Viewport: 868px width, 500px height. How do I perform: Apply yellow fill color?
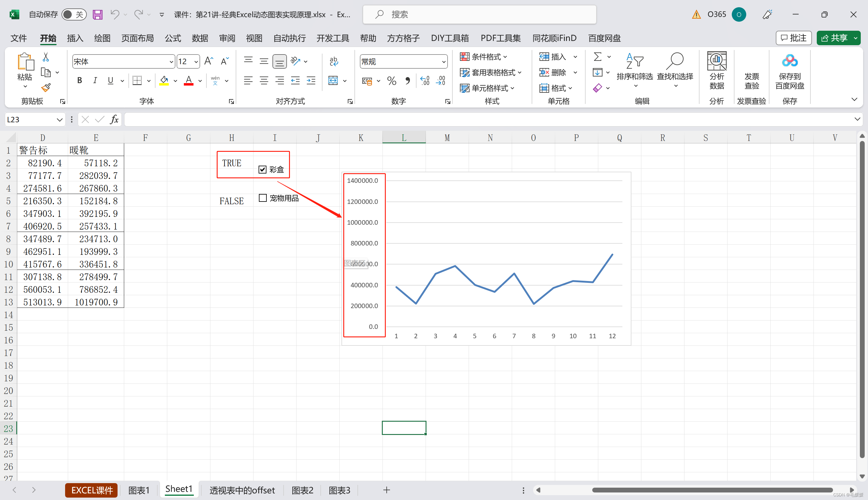(164, 81)
